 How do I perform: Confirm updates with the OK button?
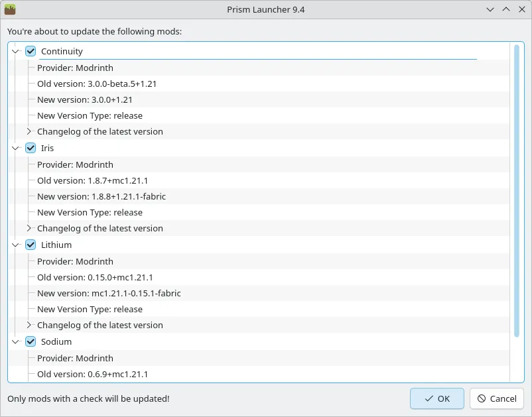pyautogui.click(x=437, y=398)
